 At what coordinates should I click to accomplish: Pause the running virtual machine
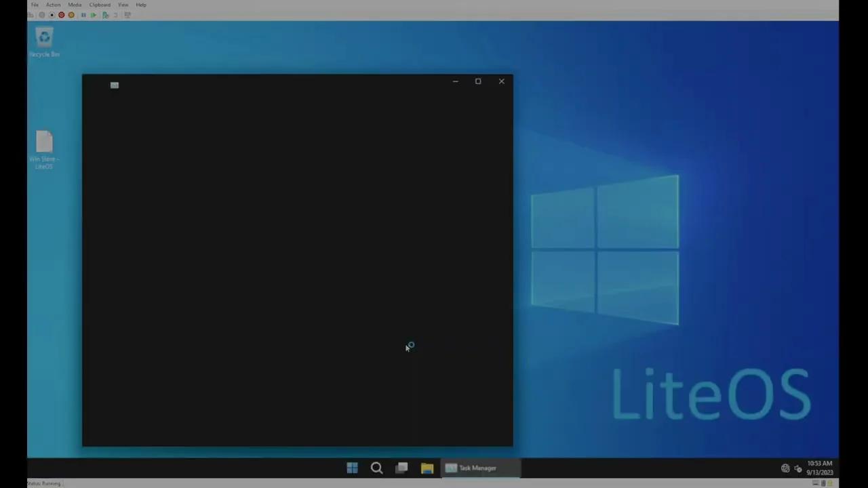[x=83, y=15]
